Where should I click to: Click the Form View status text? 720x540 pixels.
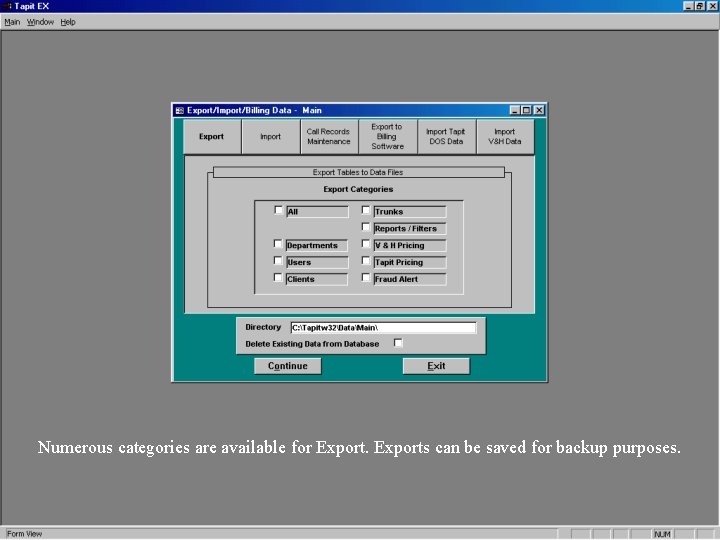[x=24, y=534]
